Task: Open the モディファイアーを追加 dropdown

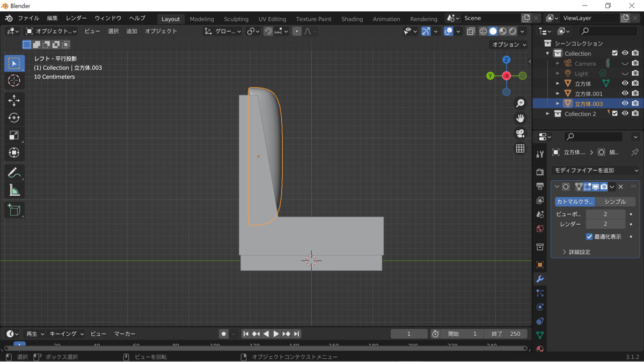Action: tap(595, 171)
